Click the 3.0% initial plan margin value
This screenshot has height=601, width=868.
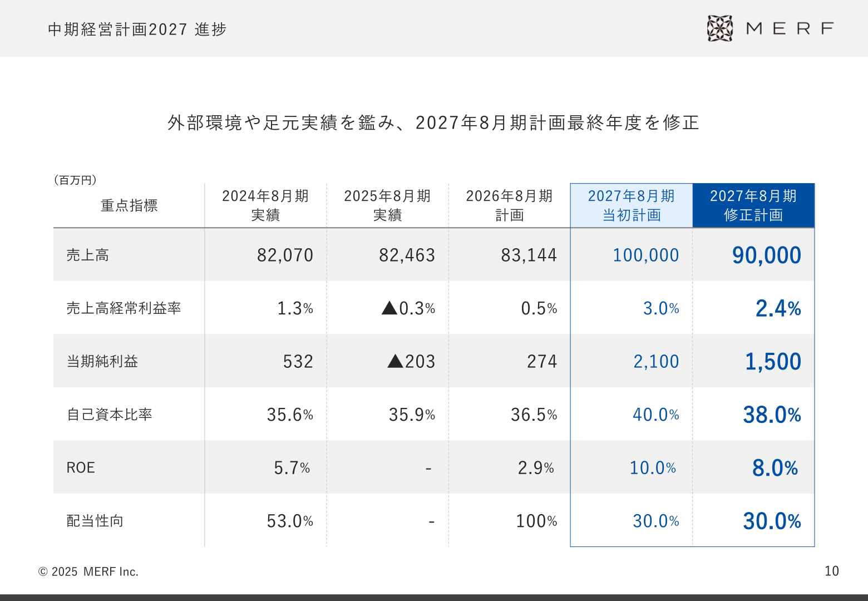(x=661, y=308)
